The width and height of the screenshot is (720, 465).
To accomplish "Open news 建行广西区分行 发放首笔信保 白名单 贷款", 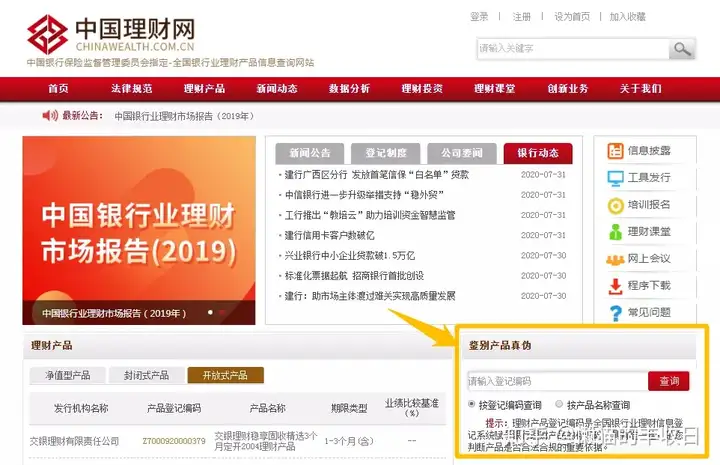I will pyautogui.click(x=377, y=175).
